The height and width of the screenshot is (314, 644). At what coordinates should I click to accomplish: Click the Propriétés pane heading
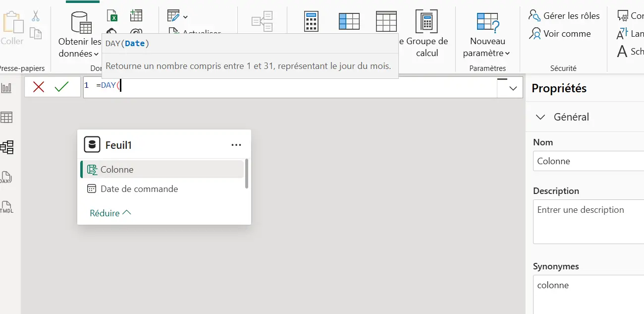pyautogui.click(x=559, y=88)
